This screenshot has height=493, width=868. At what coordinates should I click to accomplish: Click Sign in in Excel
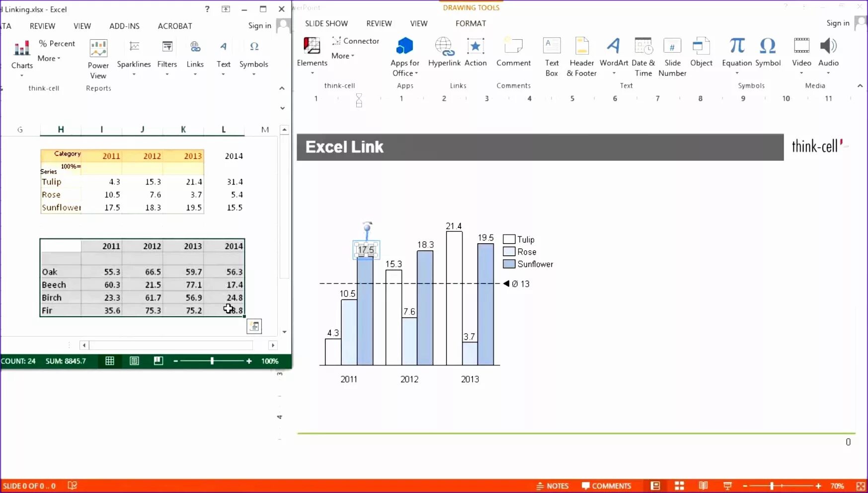(x=259, y=25)
